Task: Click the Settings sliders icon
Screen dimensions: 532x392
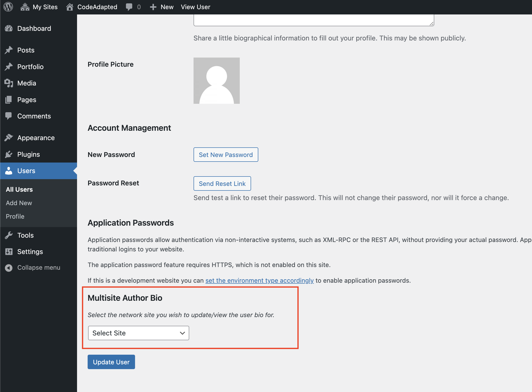Action: coord(9,251)
